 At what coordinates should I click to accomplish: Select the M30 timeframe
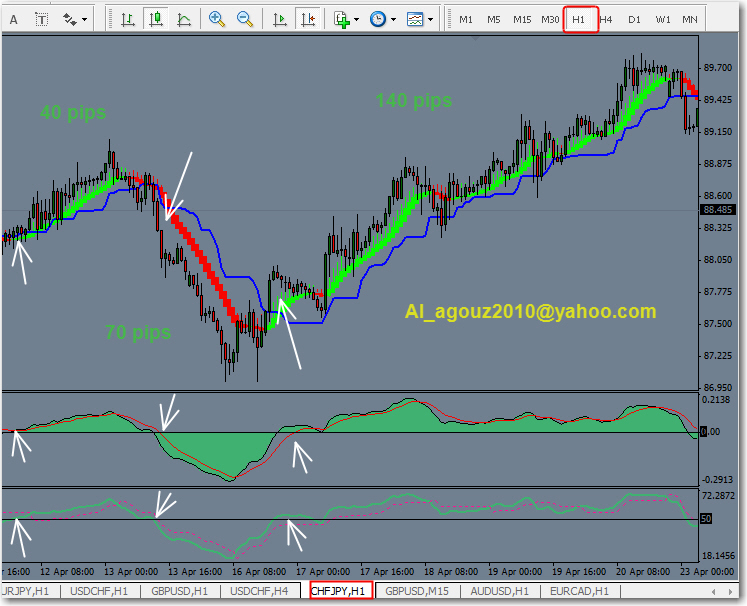point(550,20)
